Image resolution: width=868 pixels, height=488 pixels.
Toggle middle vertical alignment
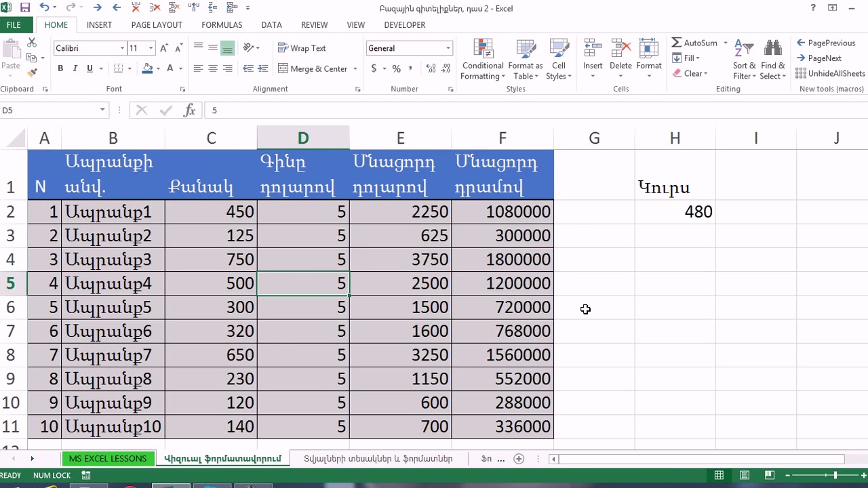(213, 47)
